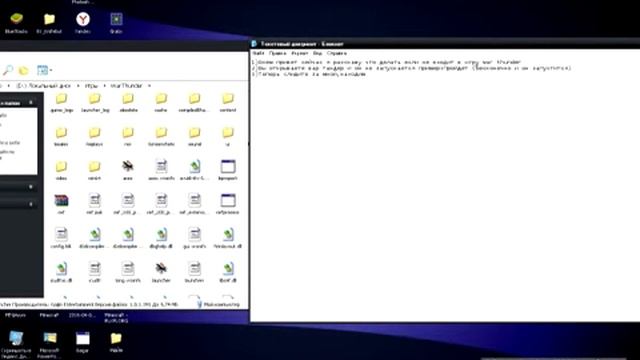Click Мой компьютер in Explorer status bar

pos(218,305)
